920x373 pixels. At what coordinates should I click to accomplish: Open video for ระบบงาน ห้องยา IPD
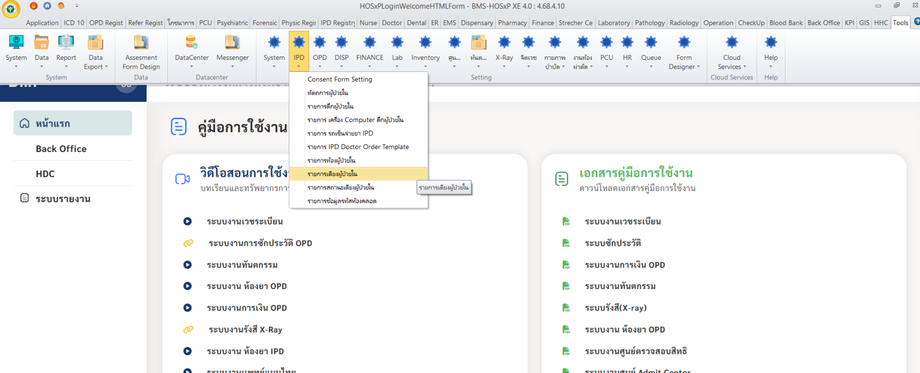(246, 351)
